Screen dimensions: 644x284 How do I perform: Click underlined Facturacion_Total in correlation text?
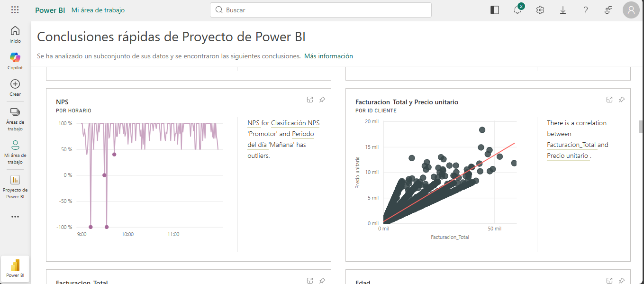pos(571,145)
